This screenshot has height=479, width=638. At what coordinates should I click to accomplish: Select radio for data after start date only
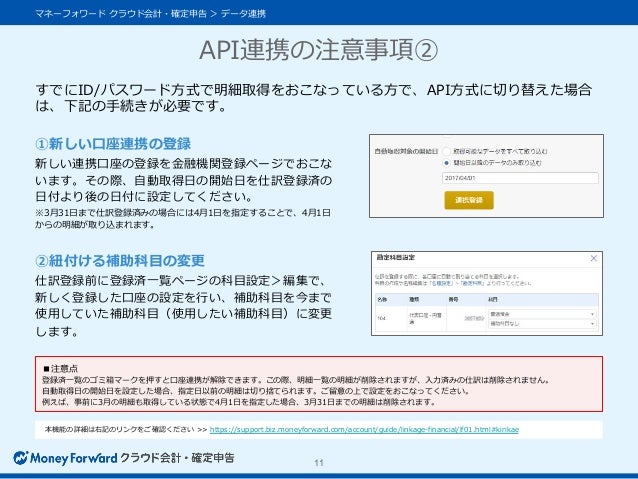(446, 163)
